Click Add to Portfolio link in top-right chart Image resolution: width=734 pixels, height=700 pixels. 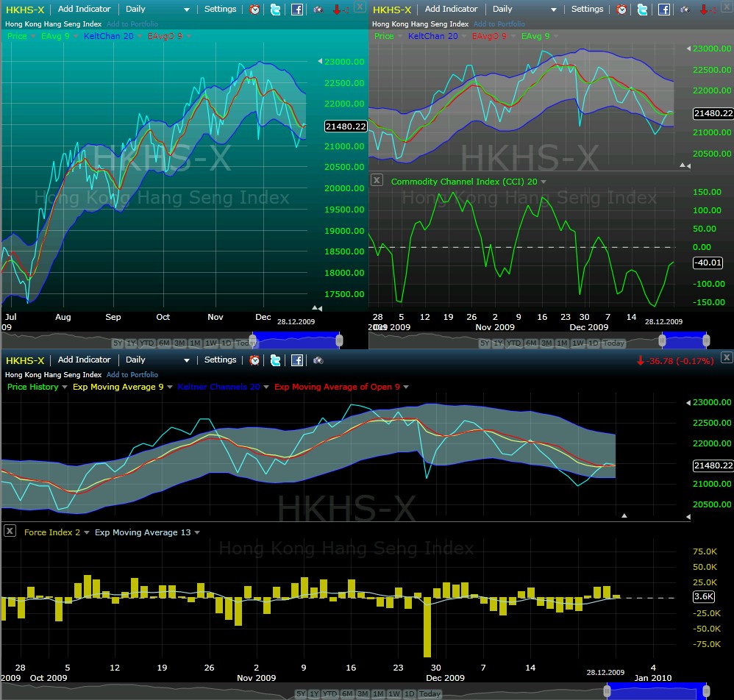click(x=499, y=24)
